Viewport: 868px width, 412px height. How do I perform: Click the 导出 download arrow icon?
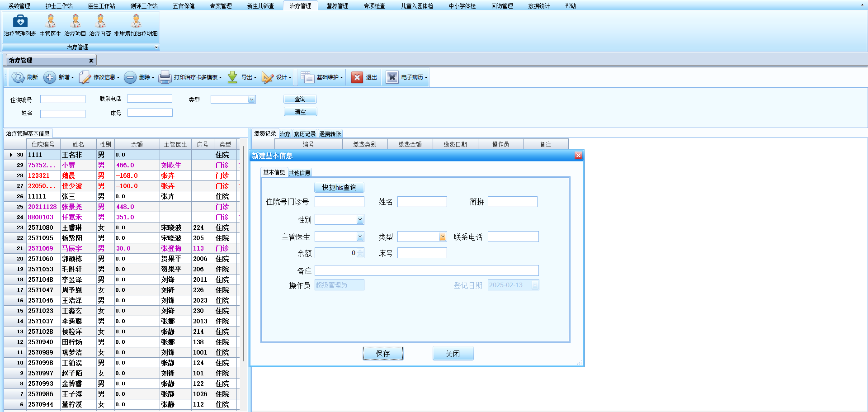pyautogui.click(x=232, y=77)
